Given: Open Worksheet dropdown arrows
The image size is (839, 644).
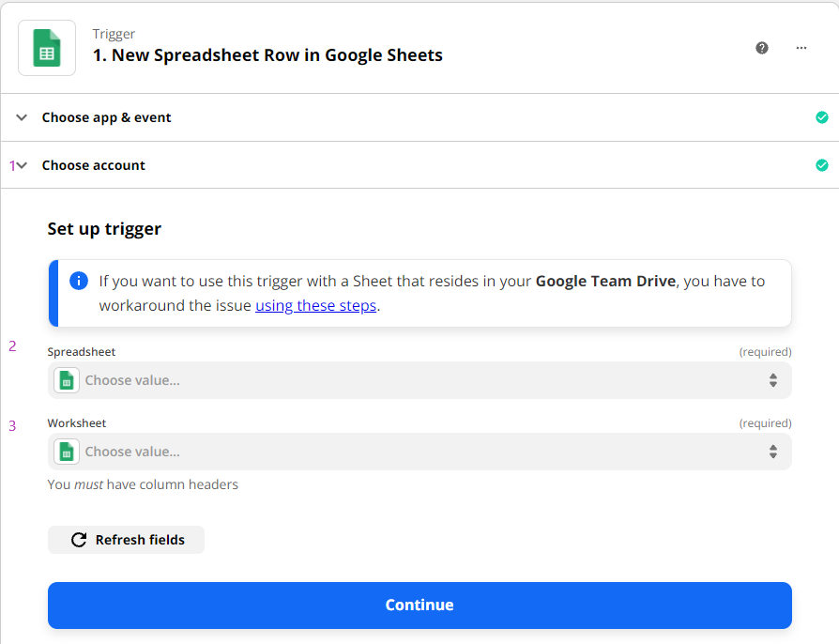Looking at the screenshot, I should 773,452.
